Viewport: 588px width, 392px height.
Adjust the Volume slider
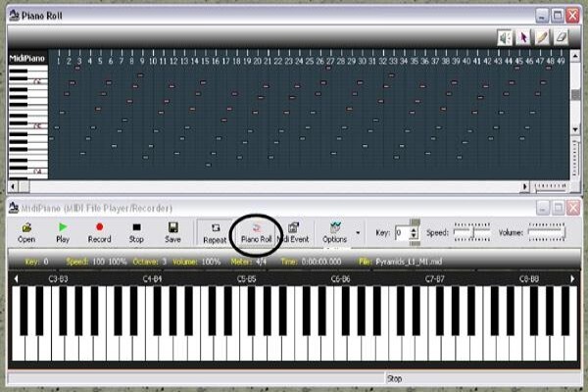(546, 232)
